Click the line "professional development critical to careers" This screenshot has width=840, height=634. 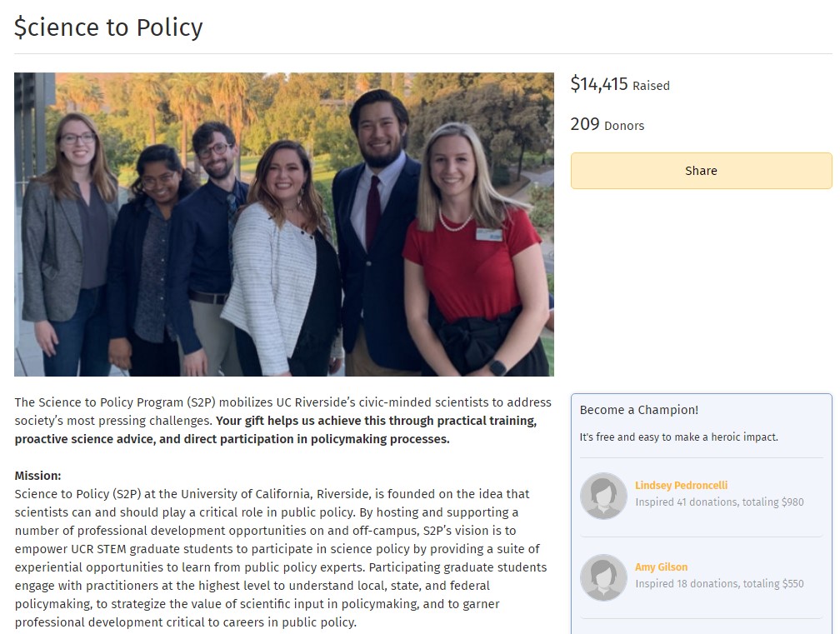click(185, 622)
